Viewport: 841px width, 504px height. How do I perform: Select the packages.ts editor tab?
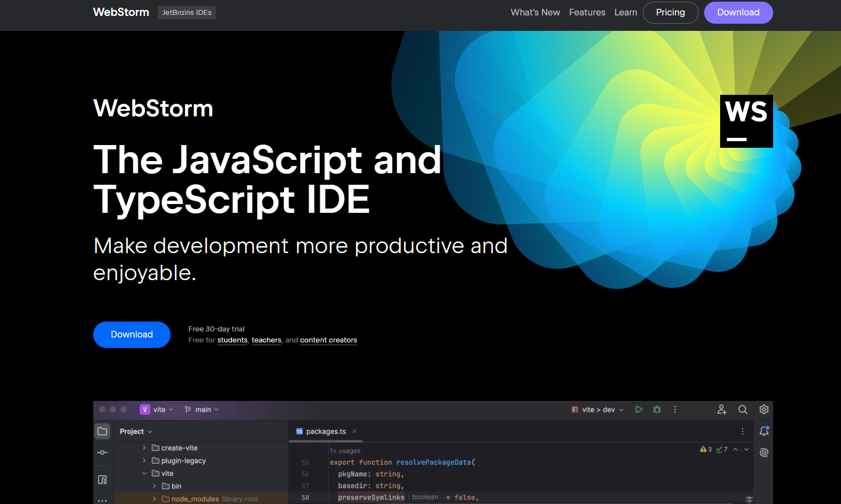[325, 432]
